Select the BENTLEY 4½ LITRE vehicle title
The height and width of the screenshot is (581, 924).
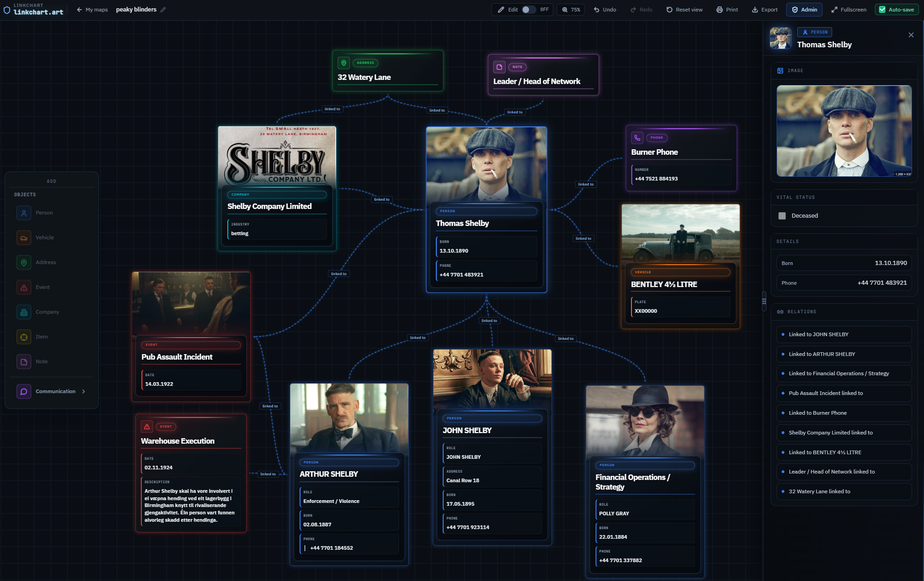664,285
